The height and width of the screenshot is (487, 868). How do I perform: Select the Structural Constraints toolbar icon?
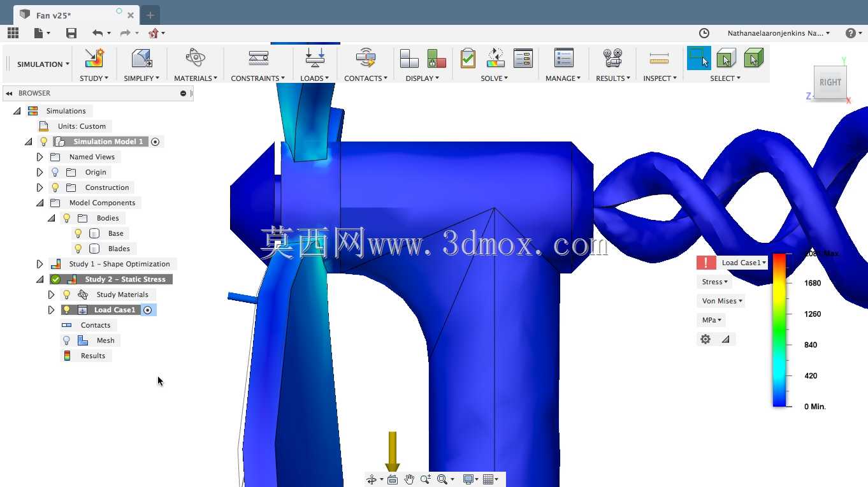[x=258, y=58]
